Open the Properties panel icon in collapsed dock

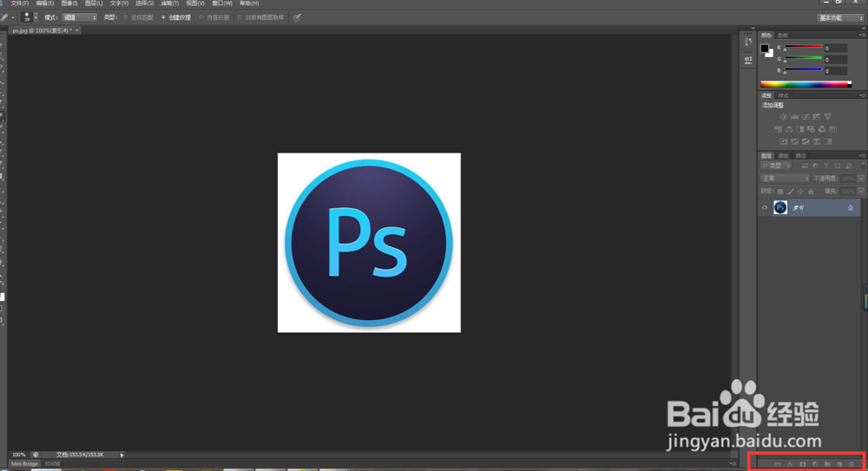(748, 60)
